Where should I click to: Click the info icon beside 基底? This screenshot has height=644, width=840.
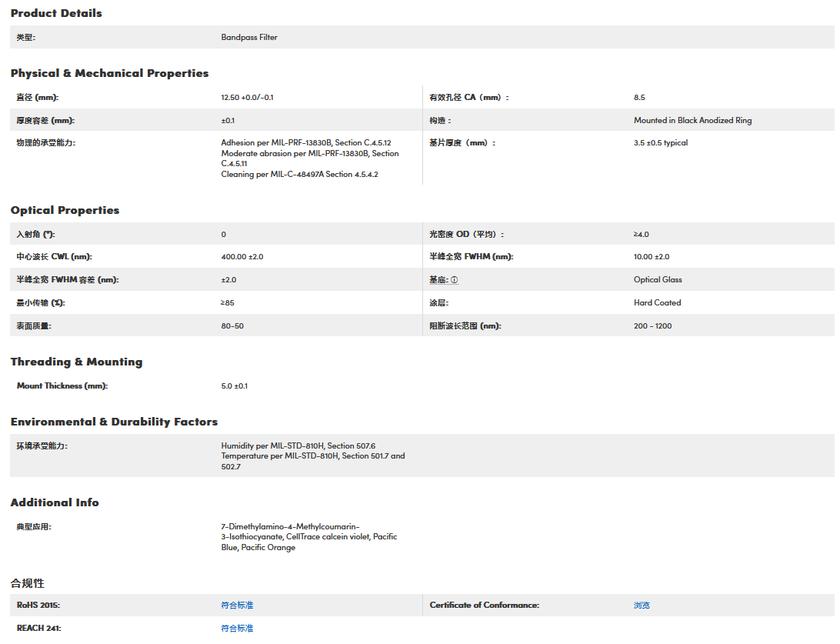[x=454, y=280]
